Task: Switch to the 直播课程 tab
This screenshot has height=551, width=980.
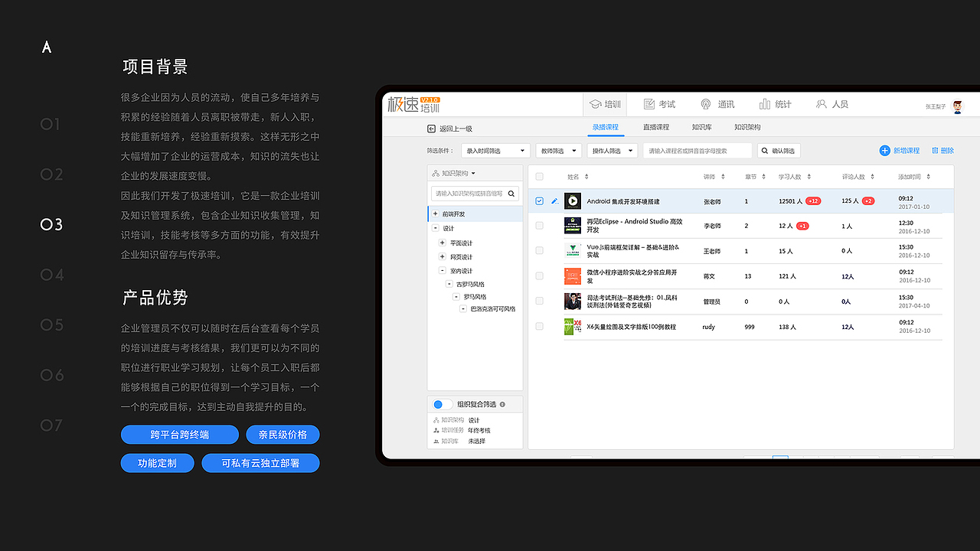Action: [x=655, y=128]
